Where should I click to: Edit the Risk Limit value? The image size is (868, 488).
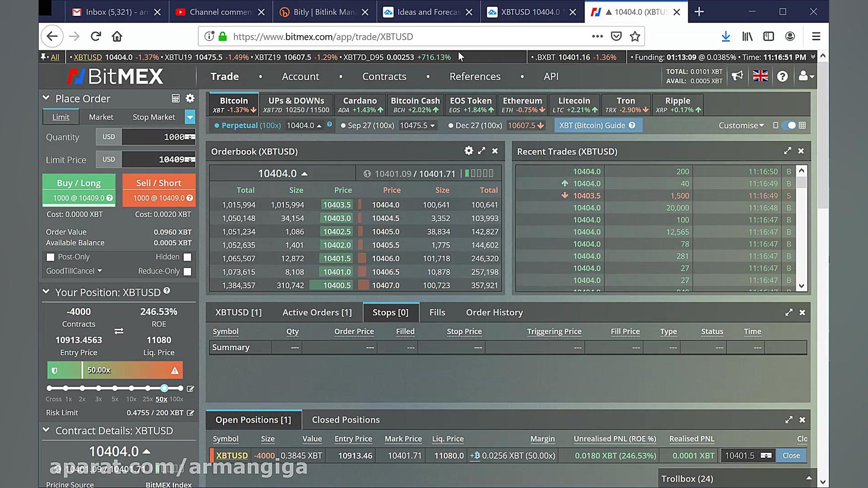pos(190,413)
